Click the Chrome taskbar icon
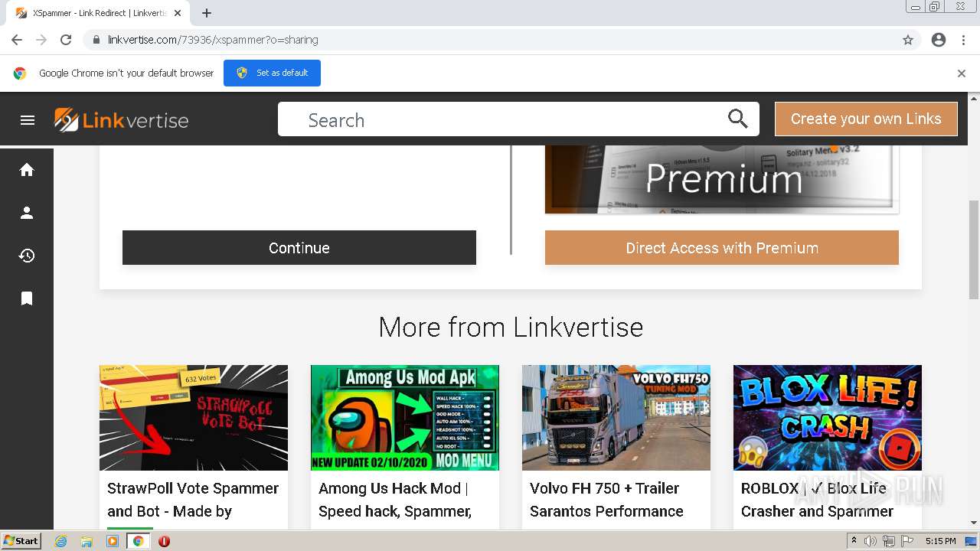Screen dimensions: 980x551 [139, 541]
